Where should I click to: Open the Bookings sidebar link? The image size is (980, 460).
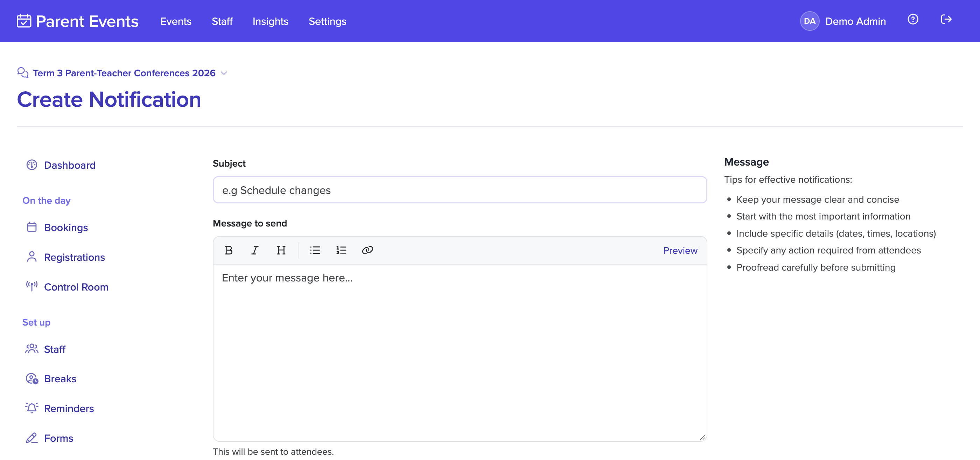tap(66, 228)
